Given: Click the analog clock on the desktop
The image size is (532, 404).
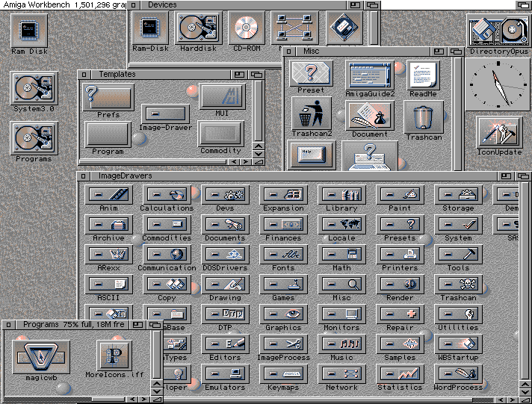Looking at the screenshot, I should tap(498, 84).
